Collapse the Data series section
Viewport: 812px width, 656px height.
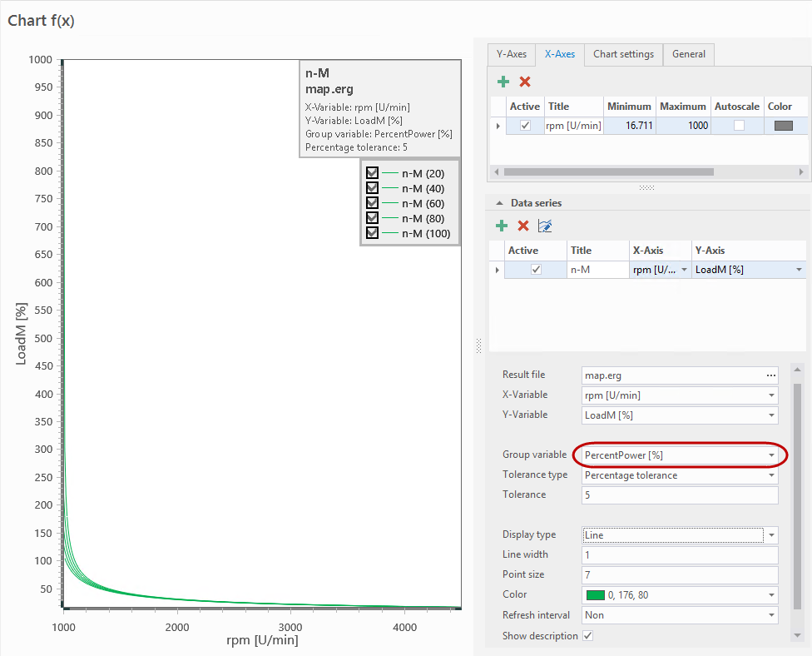point(499,203)
